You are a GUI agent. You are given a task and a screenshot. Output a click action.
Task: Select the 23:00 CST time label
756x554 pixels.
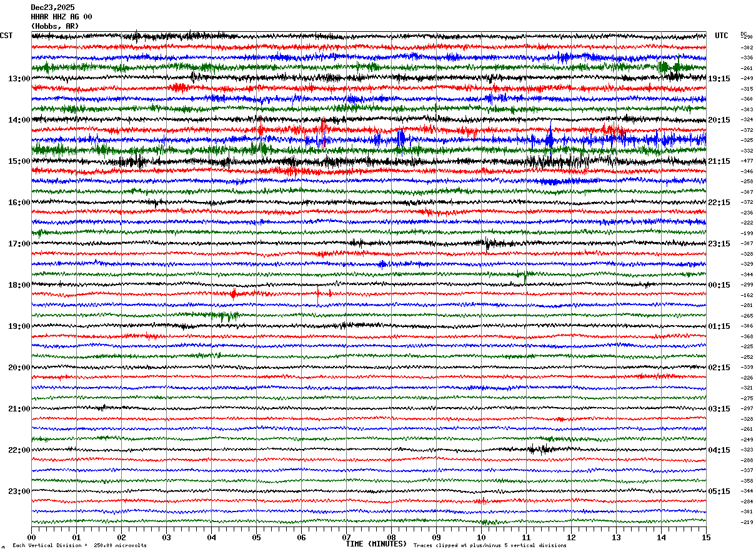19,491
